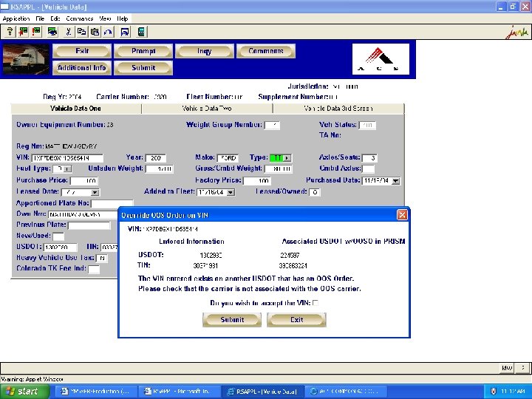Click the Year input field
The height and width of the screenshot is (399, 532).
pyautogui.click(x=156, y=158)
